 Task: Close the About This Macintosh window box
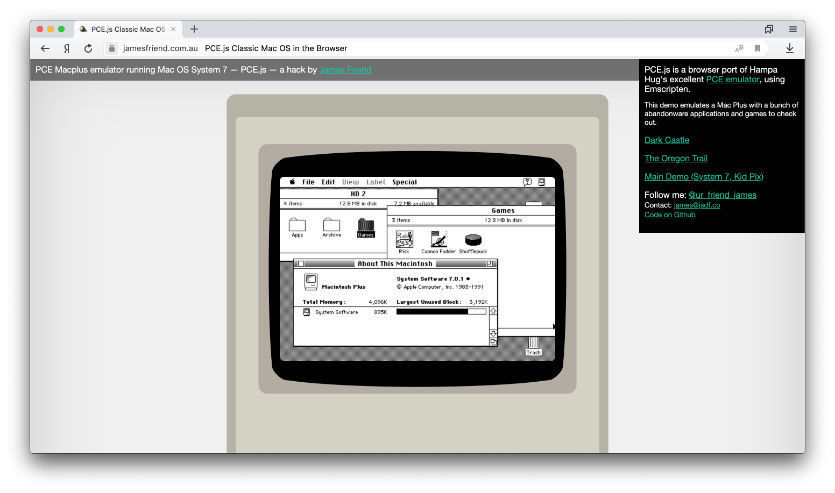click(x=301, y=264)
